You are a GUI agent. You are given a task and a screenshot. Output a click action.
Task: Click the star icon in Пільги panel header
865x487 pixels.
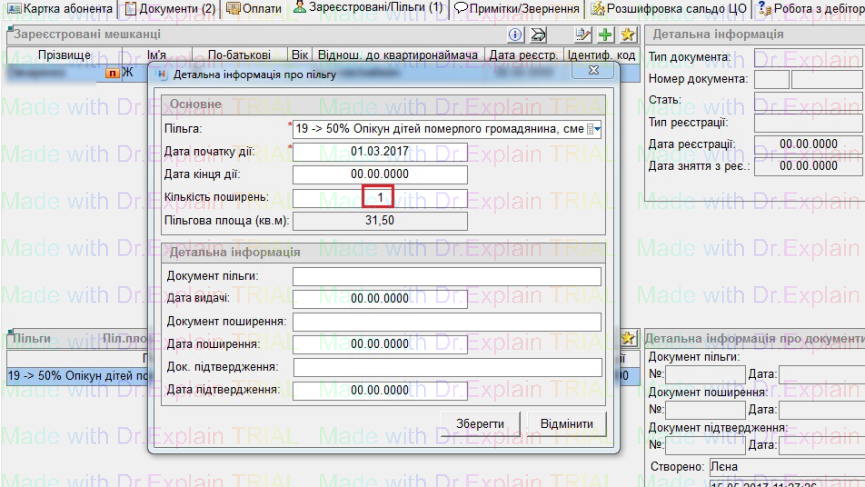click(x=628, y=339)
